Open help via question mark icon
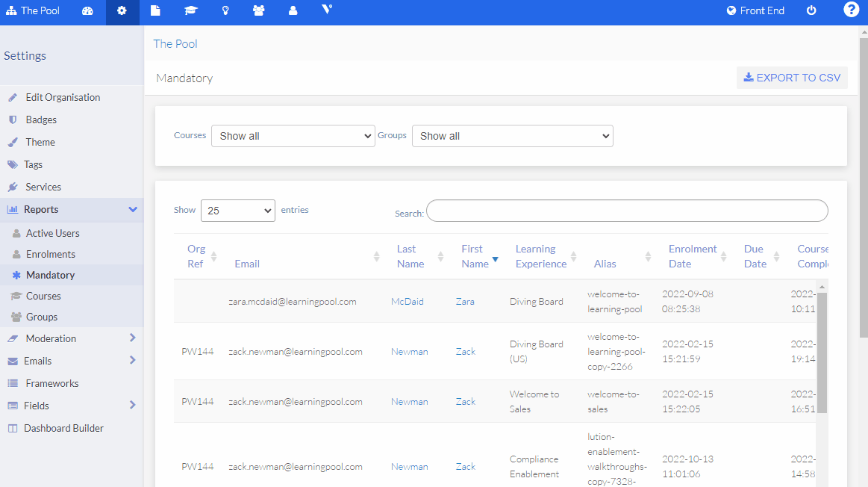The height and width of the screenshot is (487, 868). (851, 10)
